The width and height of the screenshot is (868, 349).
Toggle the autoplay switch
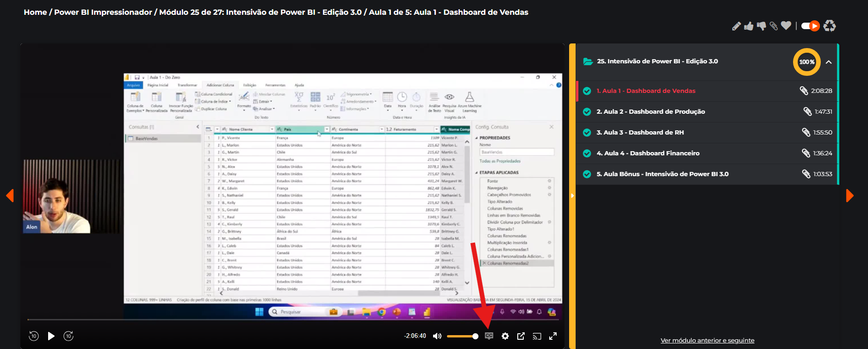pyautogui.click(x=810, y=26)
